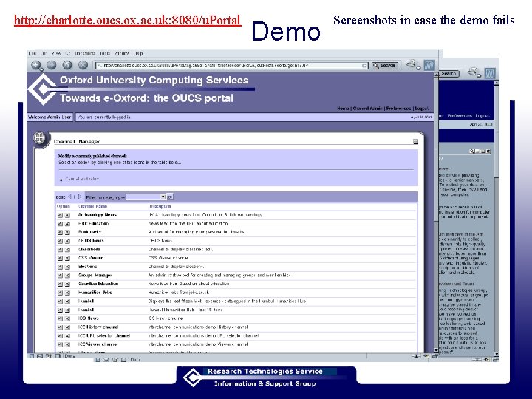Click the 'Channel Name' column header
532x399 pixels.
point(92,206)
